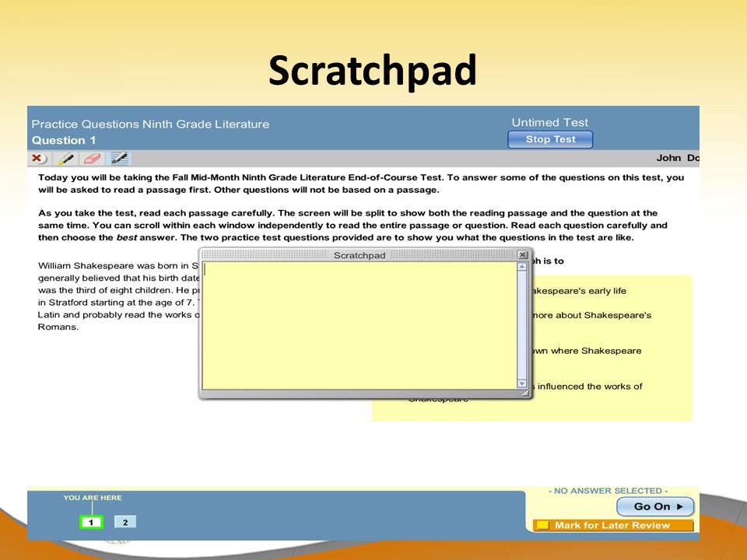Click answer mentioning 'town where Shakespeare'
The image size is (747, 560).
[x=587, y=351]
